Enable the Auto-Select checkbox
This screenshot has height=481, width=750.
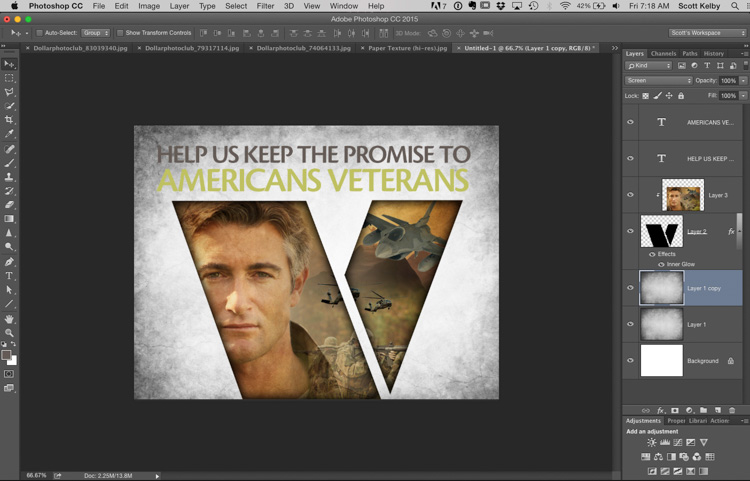(x=38, y=33)
